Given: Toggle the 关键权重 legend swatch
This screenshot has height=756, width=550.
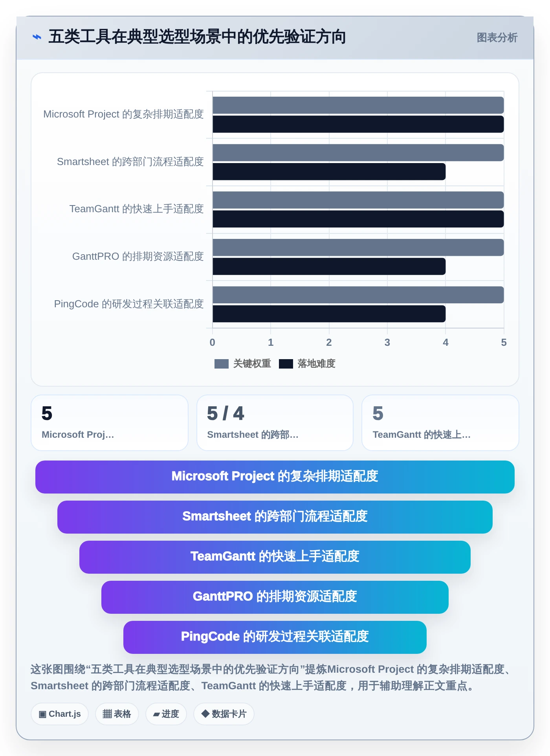Looking at the screenshot, I should (221, 364).
